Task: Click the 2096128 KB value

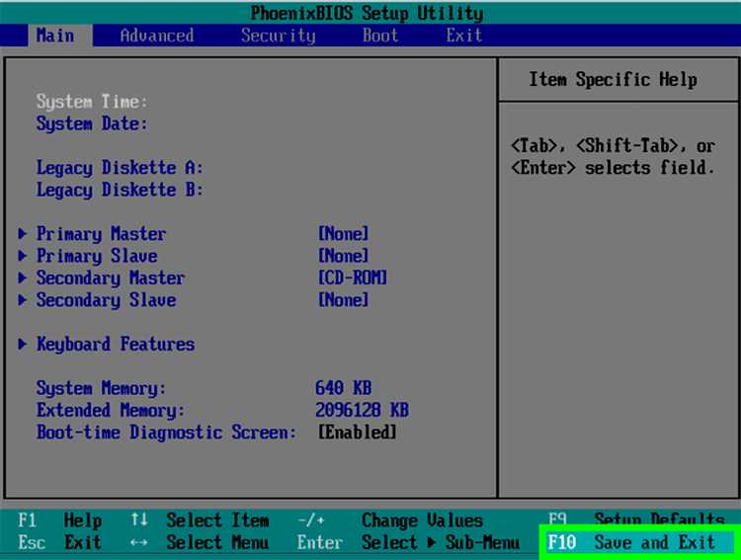Action: click(x=362, y=410)
